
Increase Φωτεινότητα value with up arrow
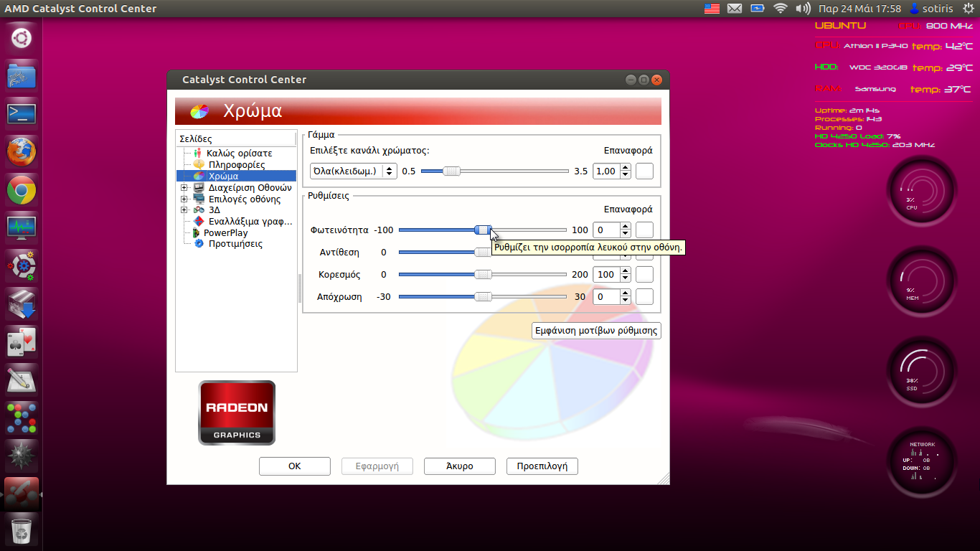[x=626, y=227]
